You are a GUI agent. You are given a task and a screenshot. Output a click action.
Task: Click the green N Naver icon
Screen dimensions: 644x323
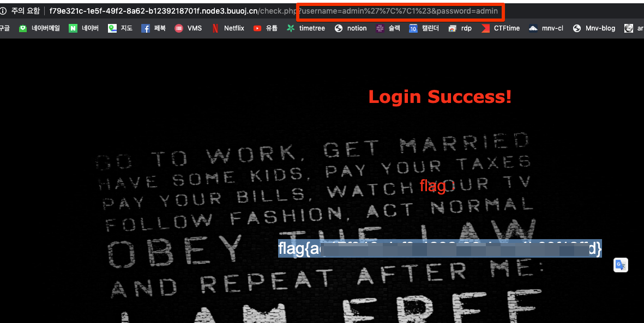pos(73,28)
